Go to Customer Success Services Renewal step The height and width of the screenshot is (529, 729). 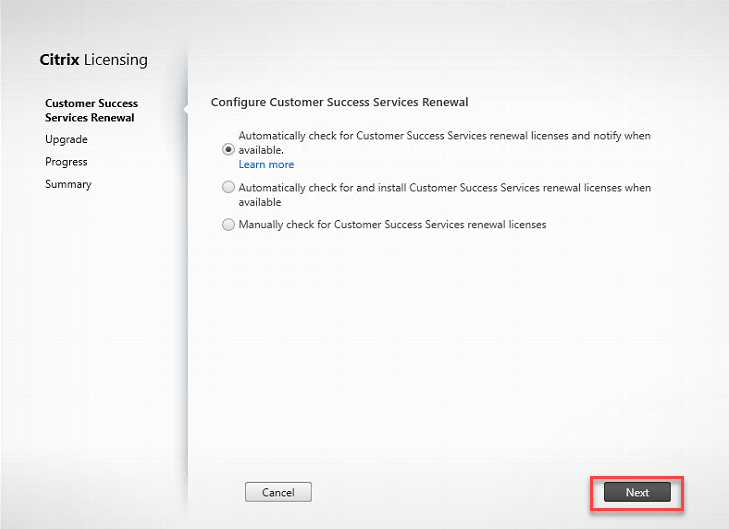pos(92,111)
